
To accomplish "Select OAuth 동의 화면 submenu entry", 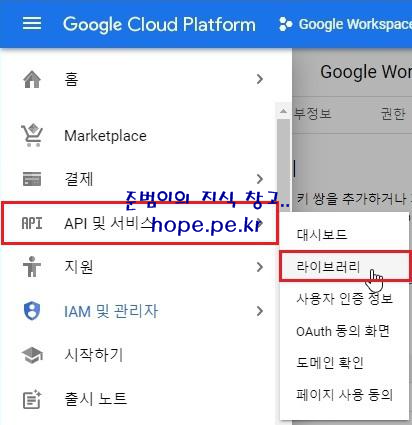I will click(x=344, y=331).
